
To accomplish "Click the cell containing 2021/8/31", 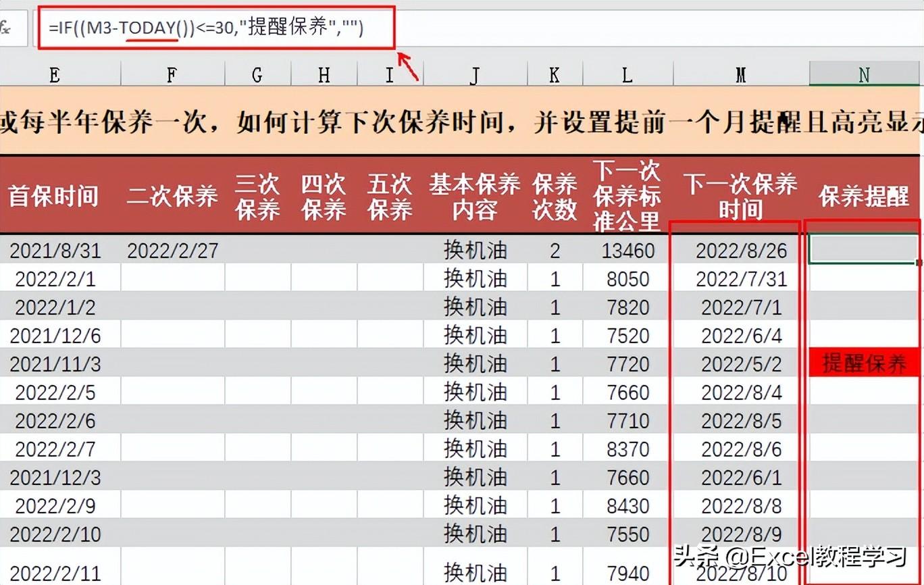I will [55, 251].
